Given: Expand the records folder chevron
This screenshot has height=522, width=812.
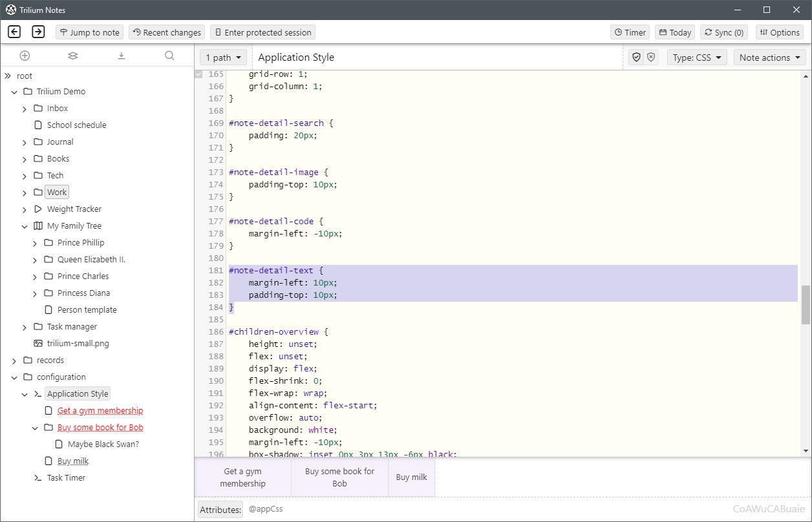Looking at the screenshot, I should (14, 360).
